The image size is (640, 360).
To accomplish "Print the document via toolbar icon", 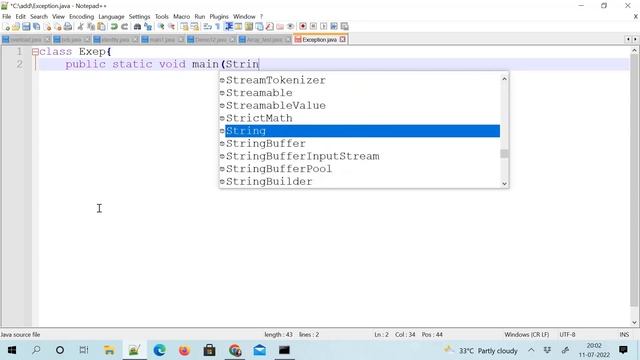I will (68, 27).
